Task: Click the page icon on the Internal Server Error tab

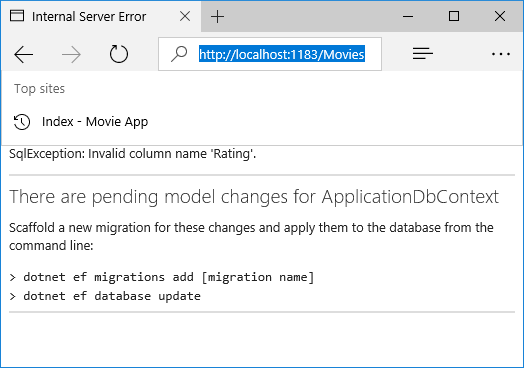Action: [x=17, y=16]
